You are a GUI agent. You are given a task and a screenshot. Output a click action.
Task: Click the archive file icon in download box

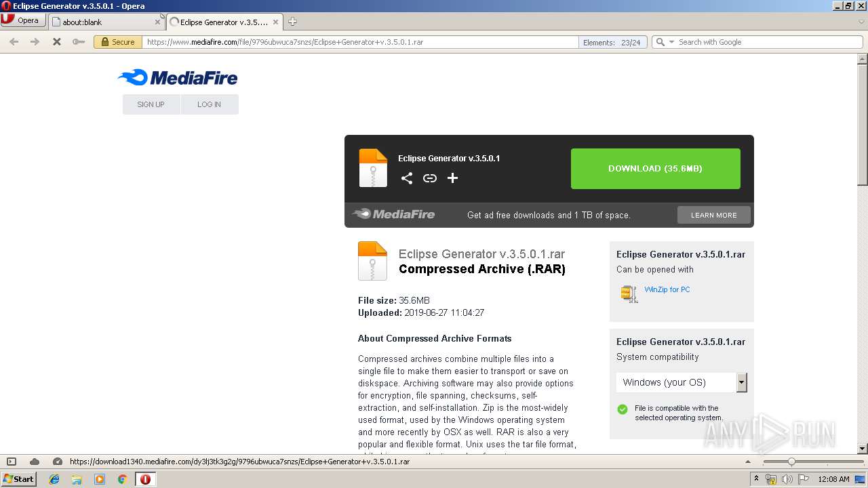[x=373, y=167]
